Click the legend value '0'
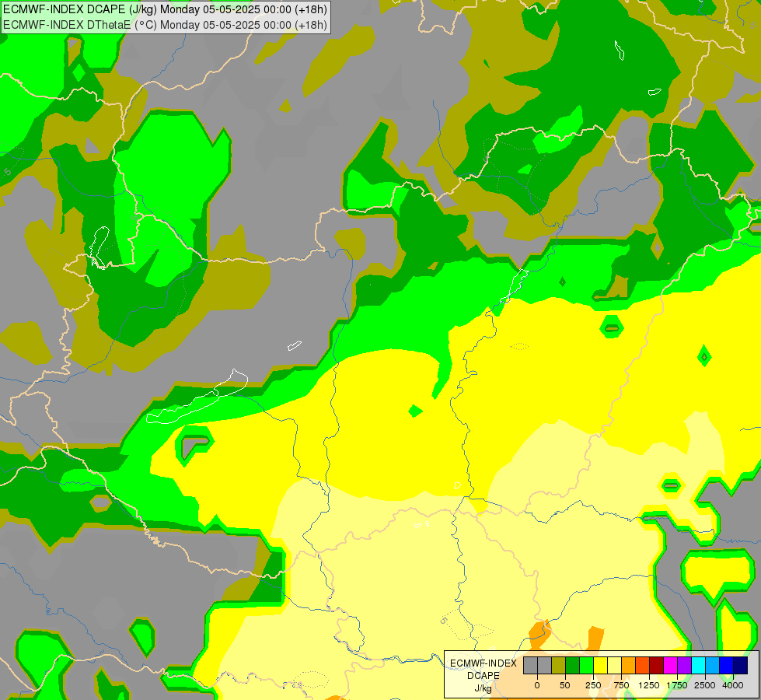This screenshot has width=761, height=700. (x=537, y=685)
